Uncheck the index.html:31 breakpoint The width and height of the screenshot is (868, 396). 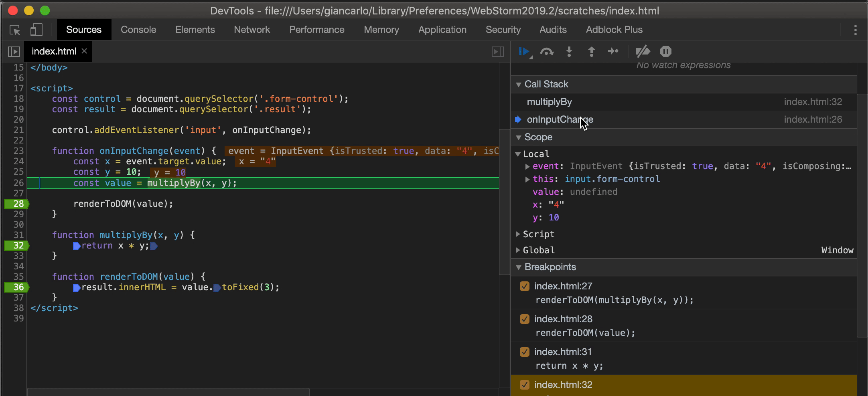(x=524, y=352)
